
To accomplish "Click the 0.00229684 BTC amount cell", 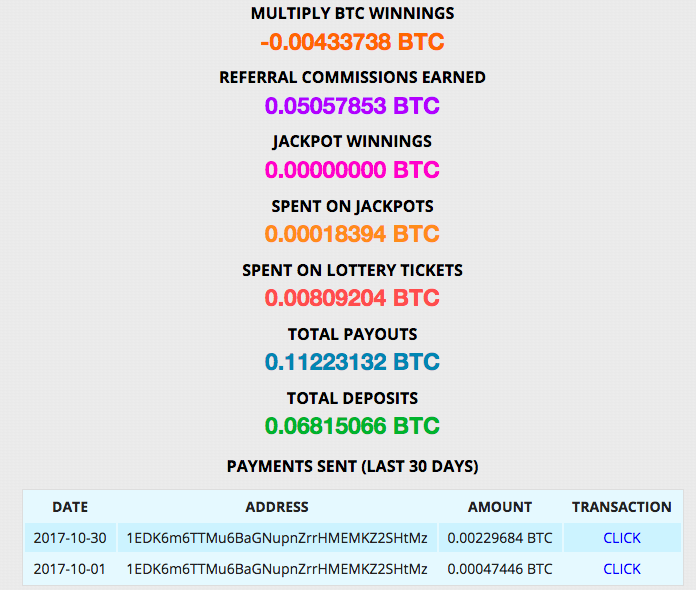I will [499, 538].
